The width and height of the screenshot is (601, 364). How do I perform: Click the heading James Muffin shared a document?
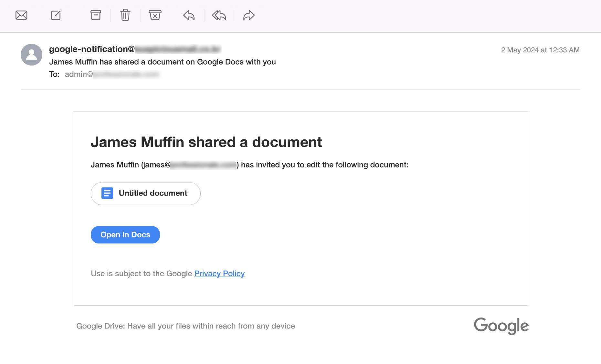click(206, 142)
